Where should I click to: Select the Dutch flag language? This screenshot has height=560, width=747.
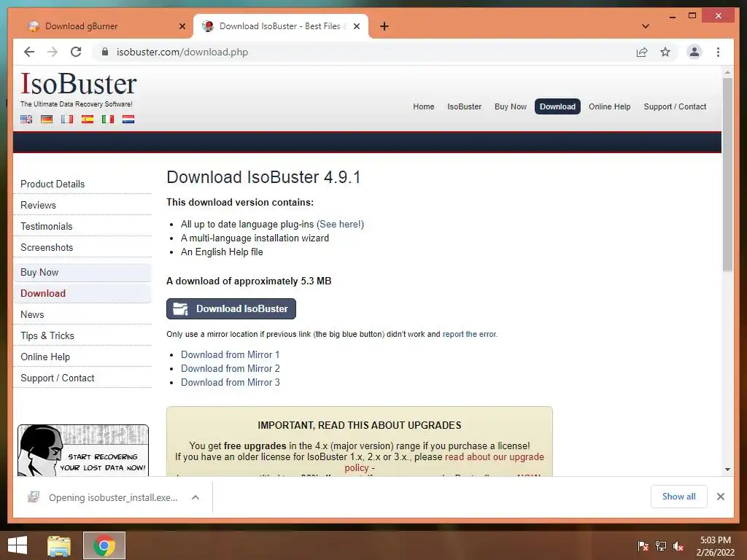click(x=128, y=119)
